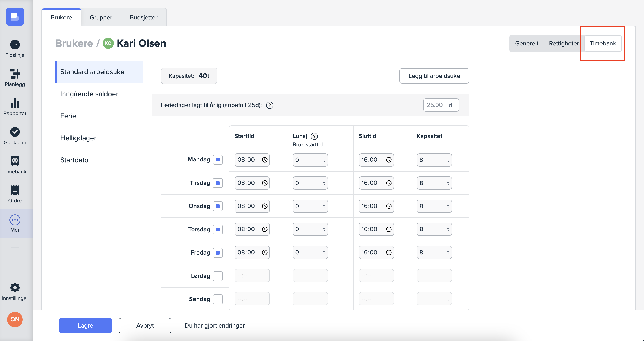The image size is (644, 341).
Task: Click help icon next to Lunsj
Action: [314, 136]
